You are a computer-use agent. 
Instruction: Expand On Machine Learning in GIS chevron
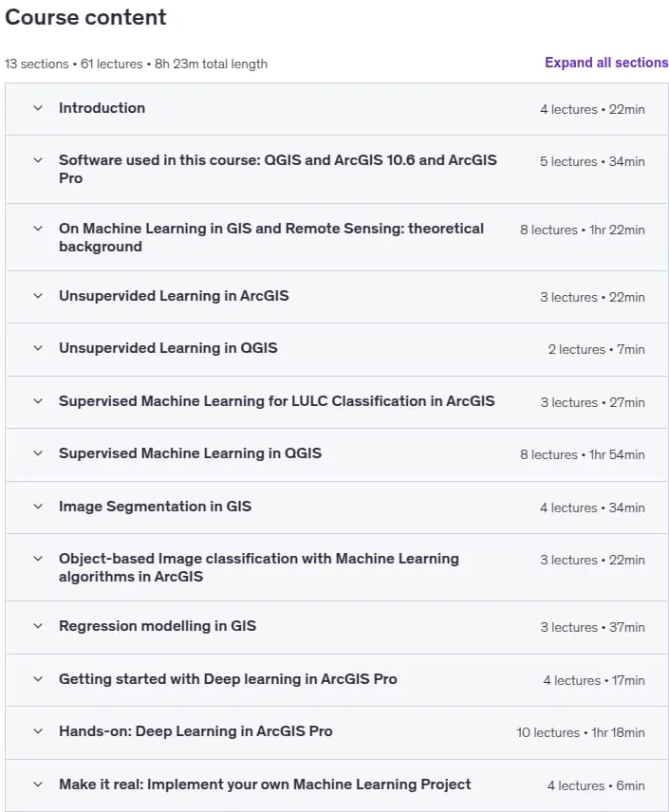[38, 229]
